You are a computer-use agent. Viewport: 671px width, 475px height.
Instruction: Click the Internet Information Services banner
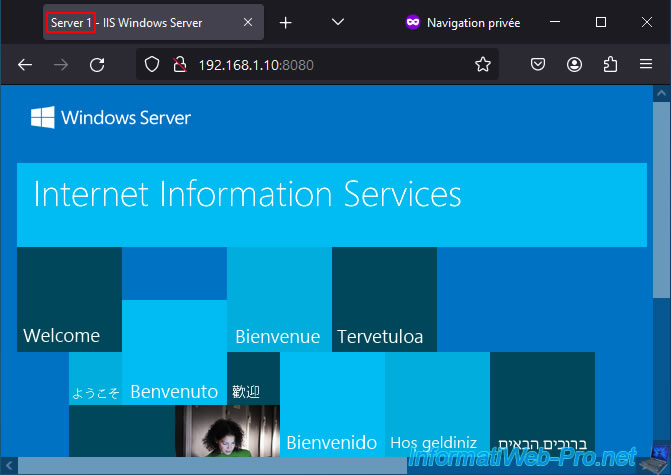click(x=332, y=205)
